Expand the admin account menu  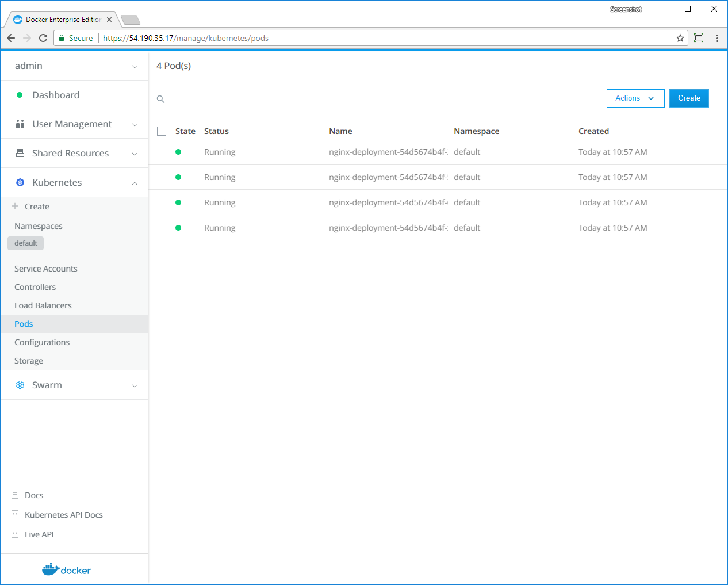135,66
